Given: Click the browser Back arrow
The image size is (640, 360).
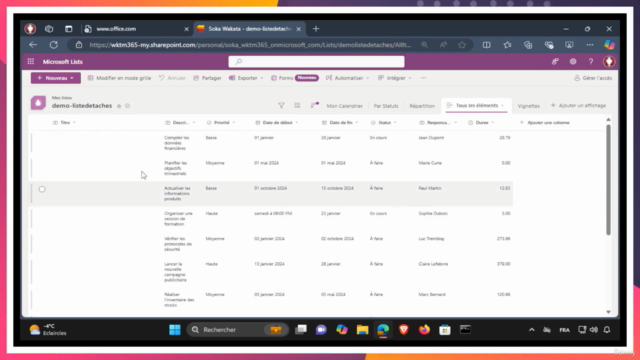Looking at the screenshot, I should coord(33,45).
